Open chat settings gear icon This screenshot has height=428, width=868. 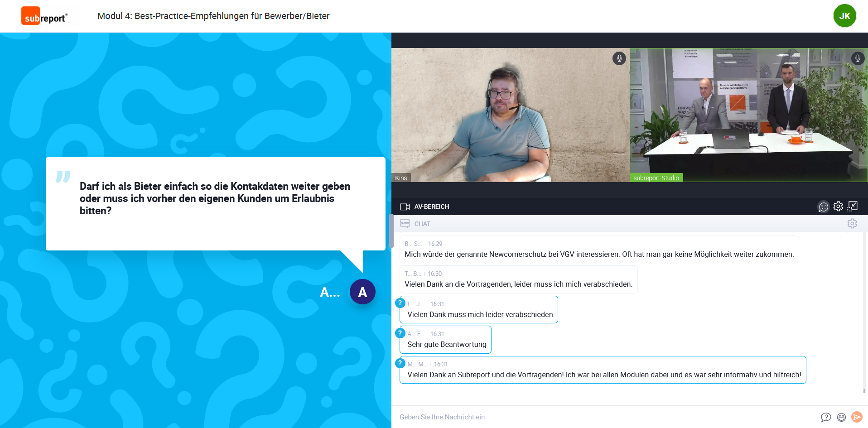pos(852,224)
